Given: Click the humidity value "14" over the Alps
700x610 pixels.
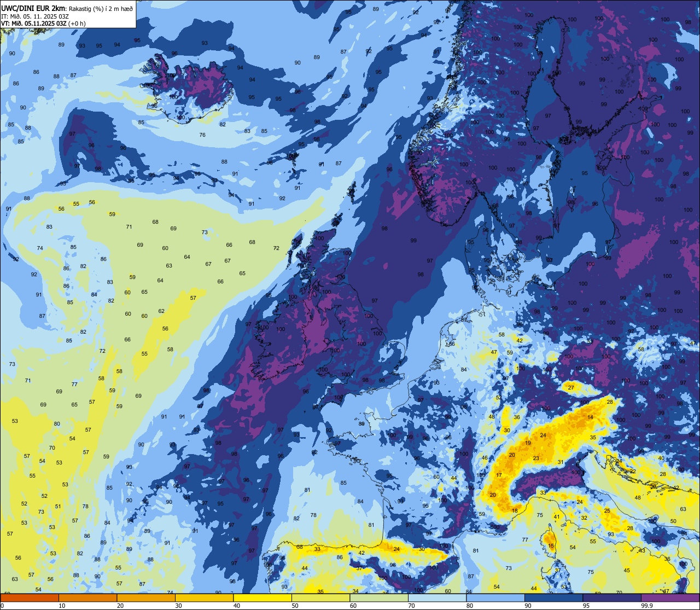Looking at the screenshot, I should click(590, 417).
